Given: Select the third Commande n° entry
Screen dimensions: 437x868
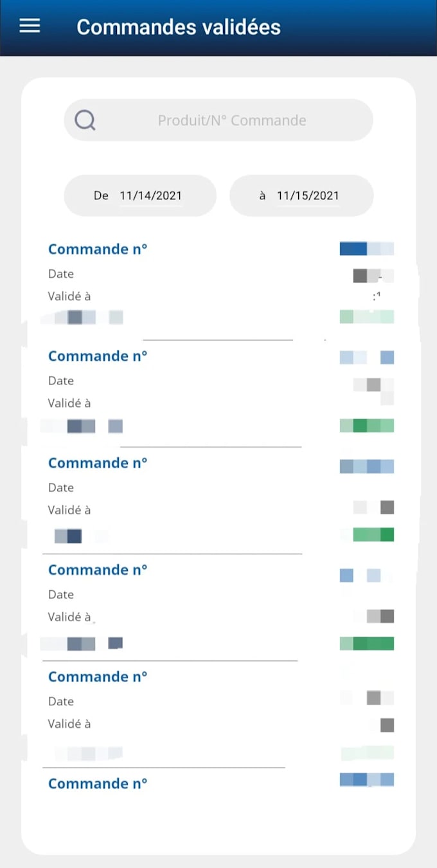Looking at the screenshot, I should click(98, 463).
